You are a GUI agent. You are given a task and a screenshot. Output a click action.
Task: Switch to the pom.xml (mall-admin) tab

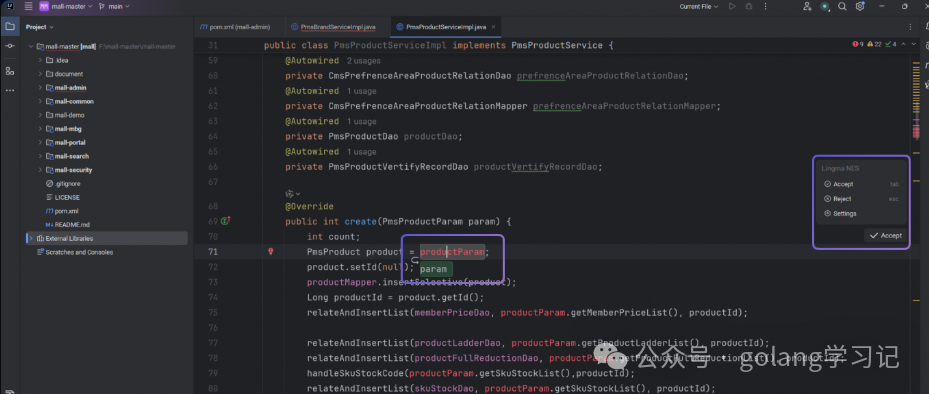pos(235,27)
